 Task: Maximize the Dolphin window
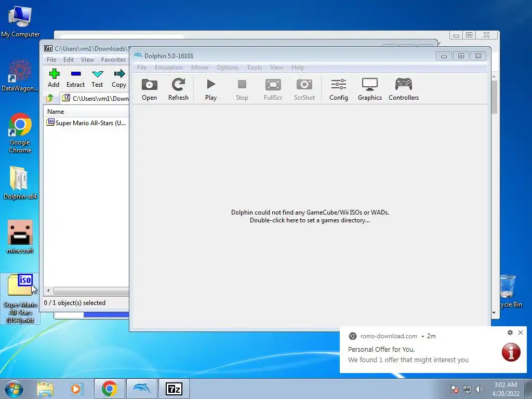461,56
